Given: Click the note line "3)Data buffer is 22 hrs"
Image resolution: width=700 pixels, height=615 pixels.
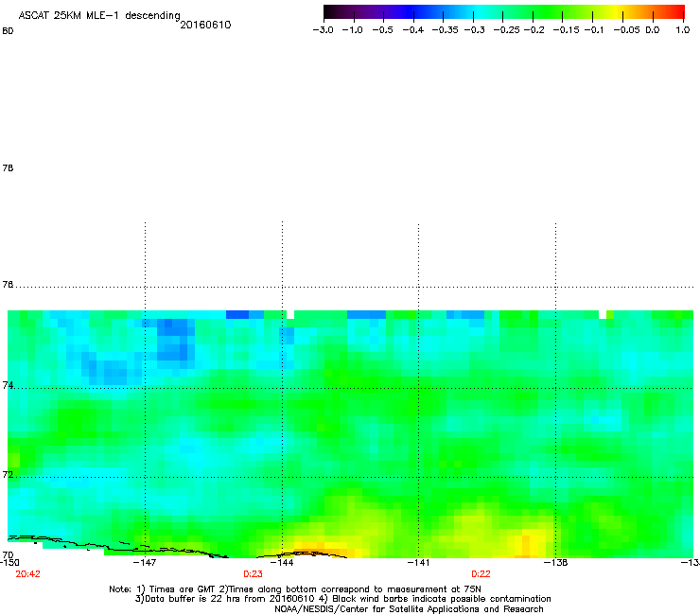Looking at the screenshot, I should point(342,599).
